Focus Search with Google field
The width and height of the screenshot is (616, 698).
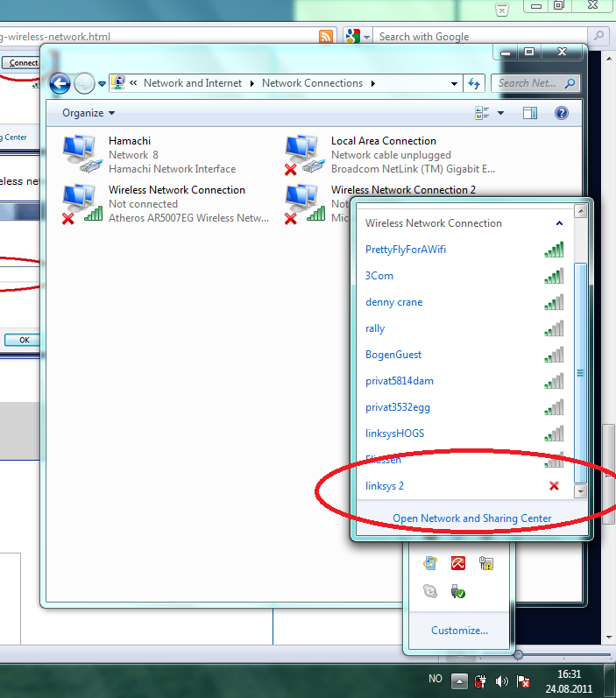point(480,37)
